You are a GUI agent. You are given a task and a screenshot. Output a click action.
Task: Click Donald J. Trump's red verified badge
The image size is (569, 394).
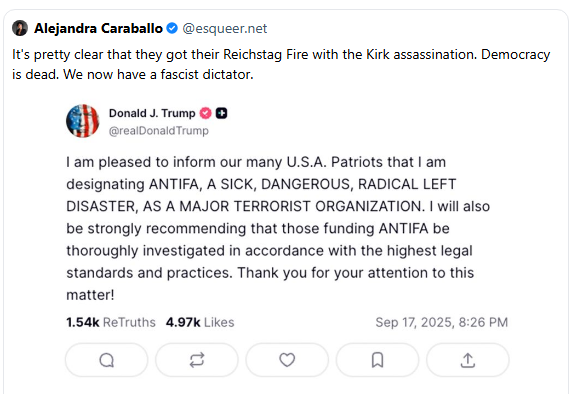(205, 113)
